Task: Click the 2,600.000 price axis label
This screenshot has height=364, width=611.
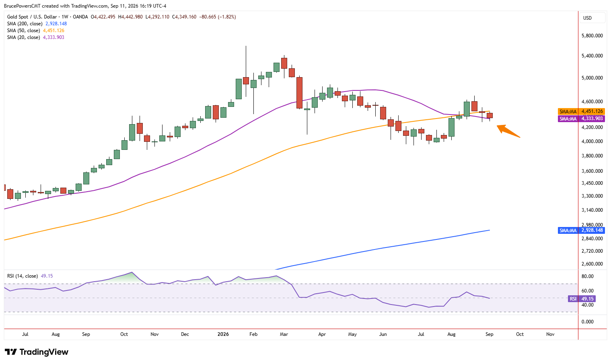Action: [x=592, y=264]
